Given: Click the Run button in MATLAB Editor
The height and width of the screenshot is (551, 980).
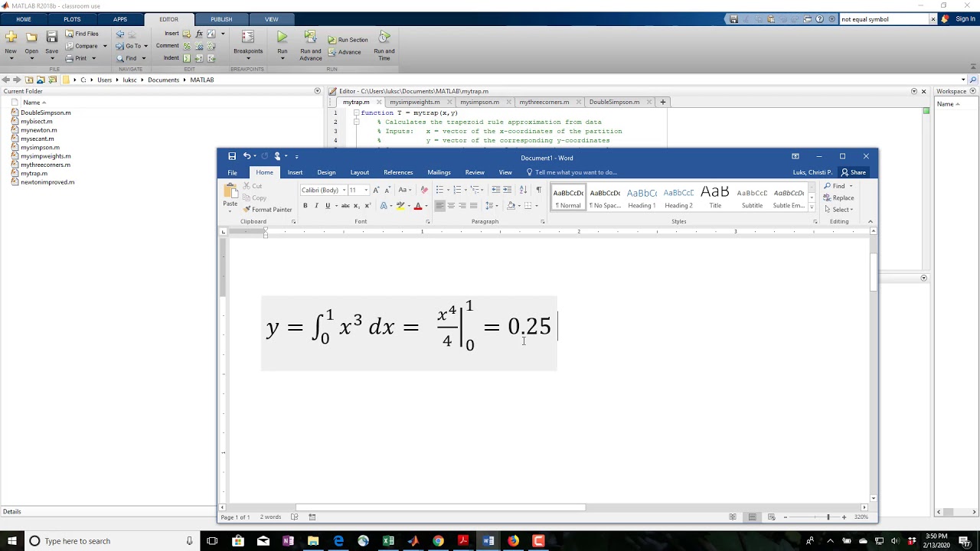Looking at the screenshot, I should [283, 42].
